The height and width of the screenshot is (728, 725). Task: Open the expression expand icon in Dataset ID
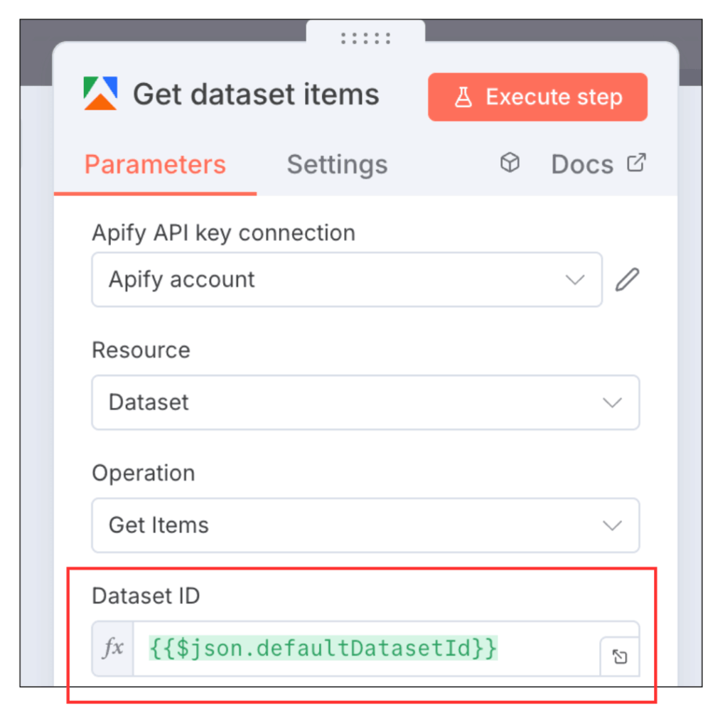click(619, 657)
